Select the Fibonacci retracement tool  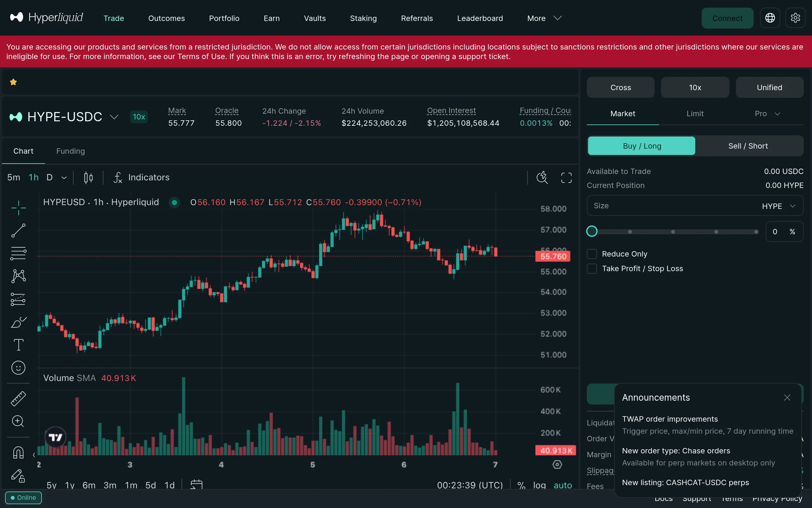[18, 253]
